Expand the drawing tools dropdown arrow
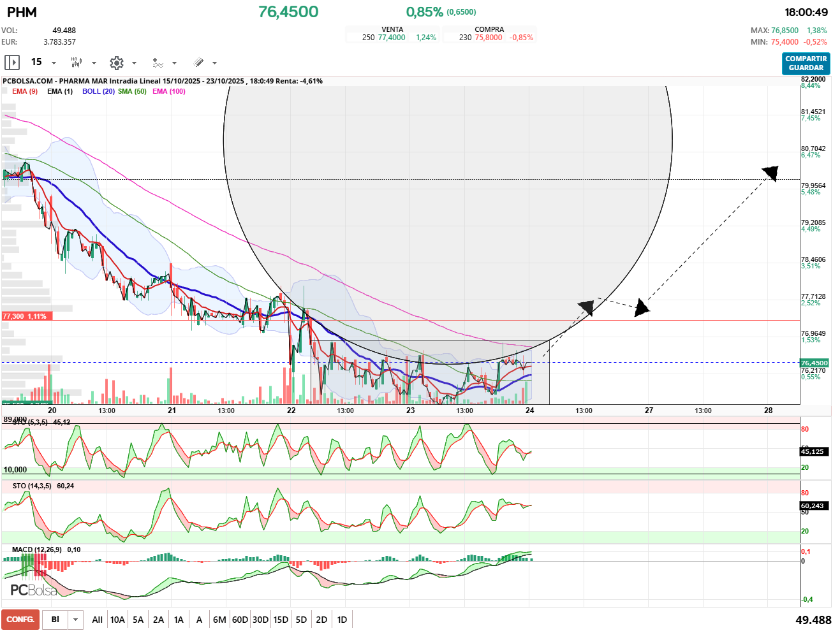840x633 pixels. pyautogui.click(x=214, y=63)
